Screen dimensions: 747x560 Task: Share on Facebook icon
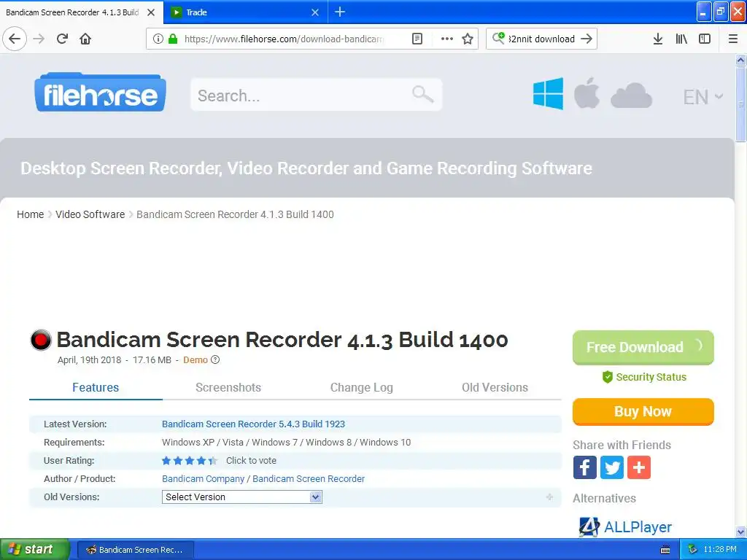[x=584, y=467]
